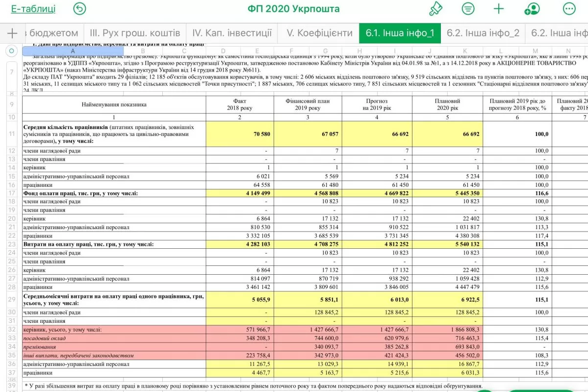Click cell with value 70 580

[240, 134]
